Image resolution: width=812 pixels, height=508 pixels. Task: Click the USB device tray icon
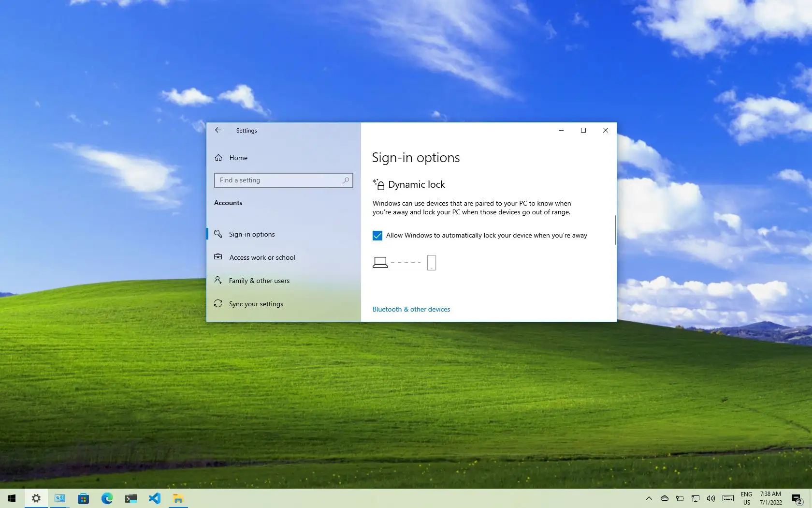680,498
